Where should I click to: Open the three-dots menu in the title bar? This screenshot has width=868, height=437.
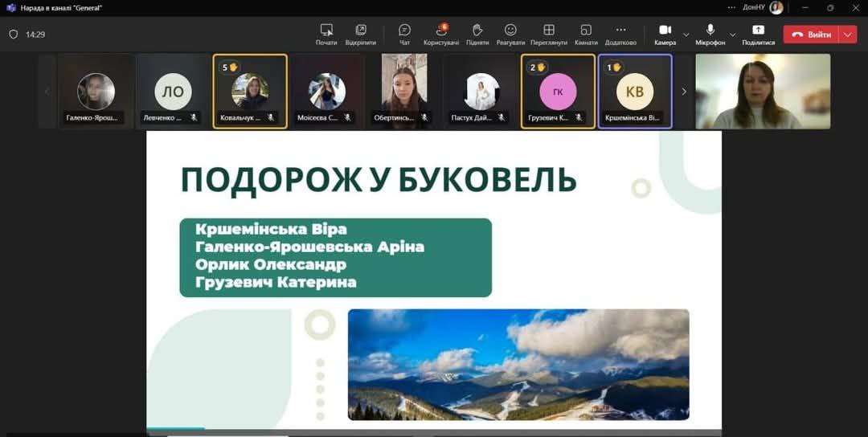732,8
